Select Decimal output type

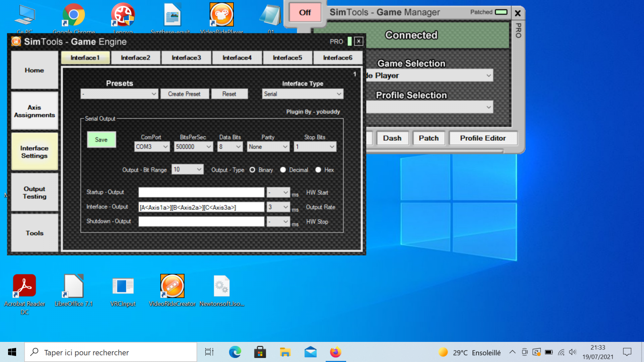tap(283, 170)
